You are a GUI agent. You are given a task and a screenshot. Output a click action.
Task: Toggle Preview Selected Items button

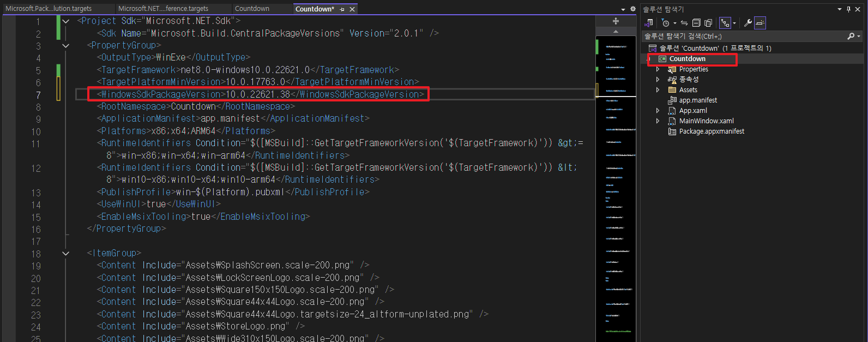tap(760, 23)
